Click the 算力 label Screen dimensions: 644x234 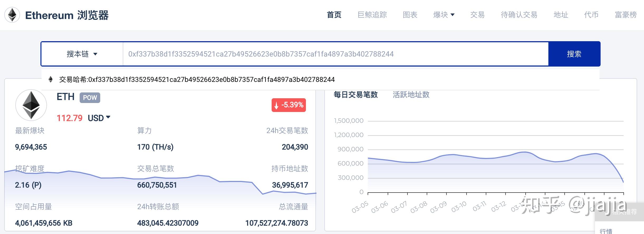pos(145,130)
